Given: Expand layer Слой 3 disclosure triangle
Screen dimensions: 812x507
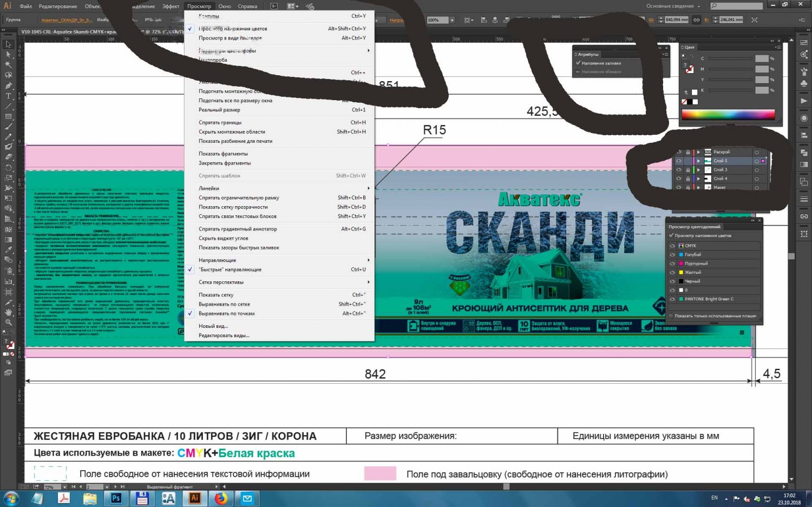Looking at the screenshot, I should 698,170.
